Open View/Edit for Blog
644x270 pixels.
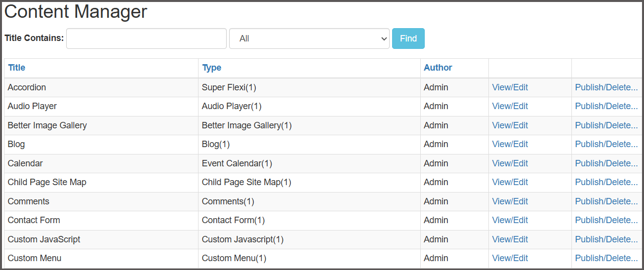[510, 144]
